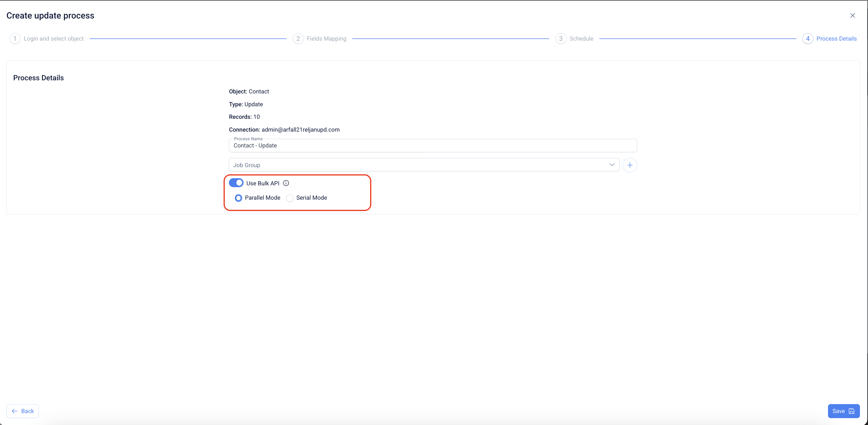The height and width of the screenshot is (425, 868).
Task: Open the Schedule step label
Action: [581, 39]
